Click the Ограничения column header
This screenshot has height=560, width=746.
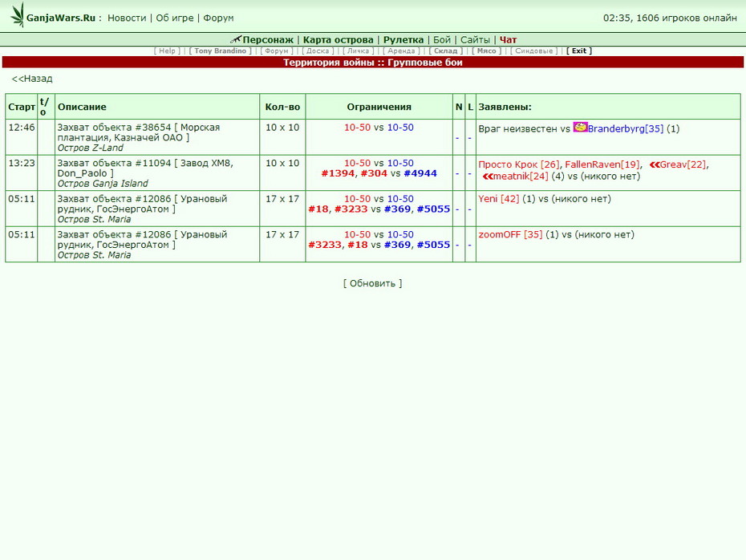(x=379, y=107)
